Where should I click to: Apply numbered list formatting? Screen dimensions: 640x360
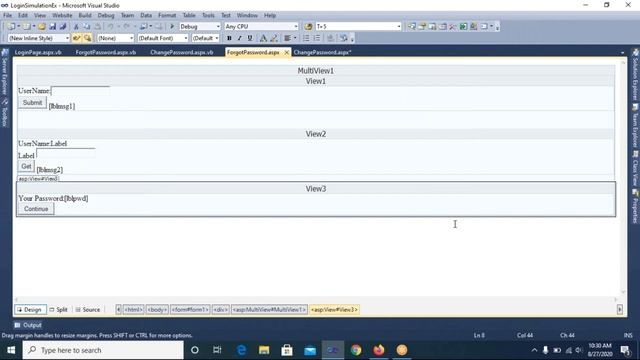tap(317, 38)
